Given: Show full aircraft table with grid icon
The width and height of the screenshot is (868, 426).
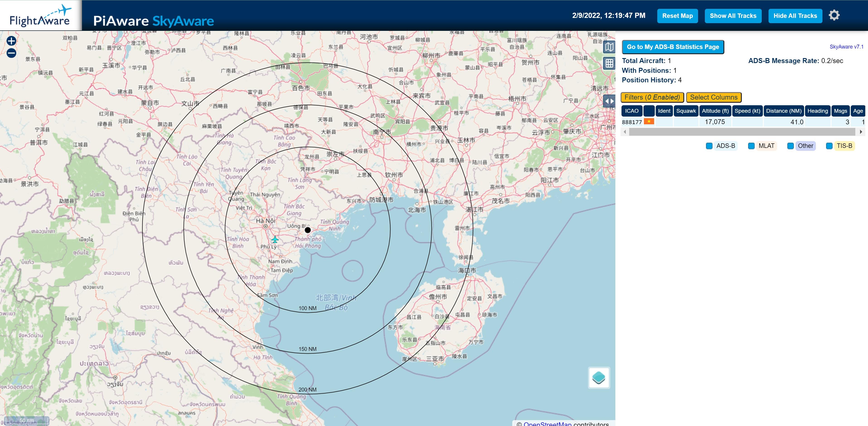Looking at the screenshot, I should [609, 63].
